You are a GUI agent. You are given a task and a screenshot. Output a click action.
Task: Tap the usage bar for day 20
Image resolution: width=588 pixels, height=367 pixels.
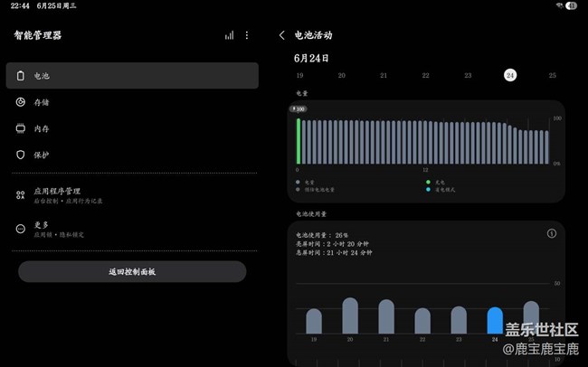point(350,316)
